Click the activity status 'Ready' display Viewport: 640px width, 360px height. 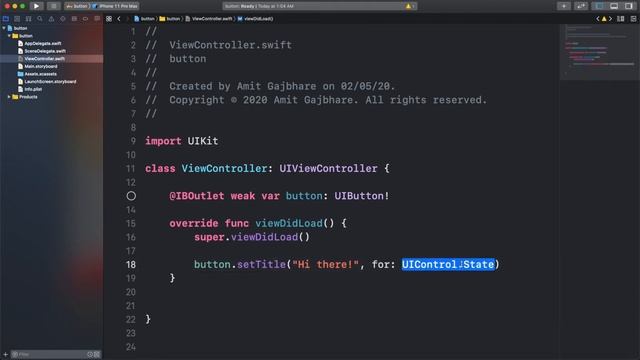click(x=320, y=6)
